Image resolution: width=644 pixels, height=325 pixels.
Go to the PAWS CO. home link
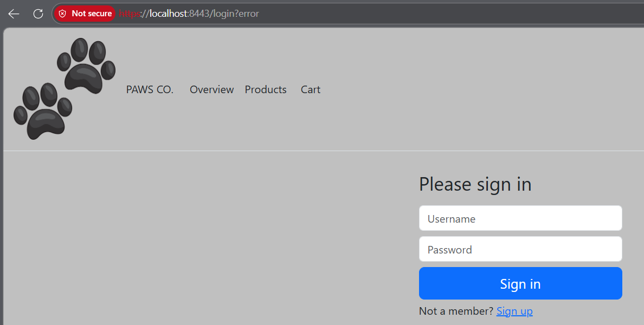click(x=150, y=89)
